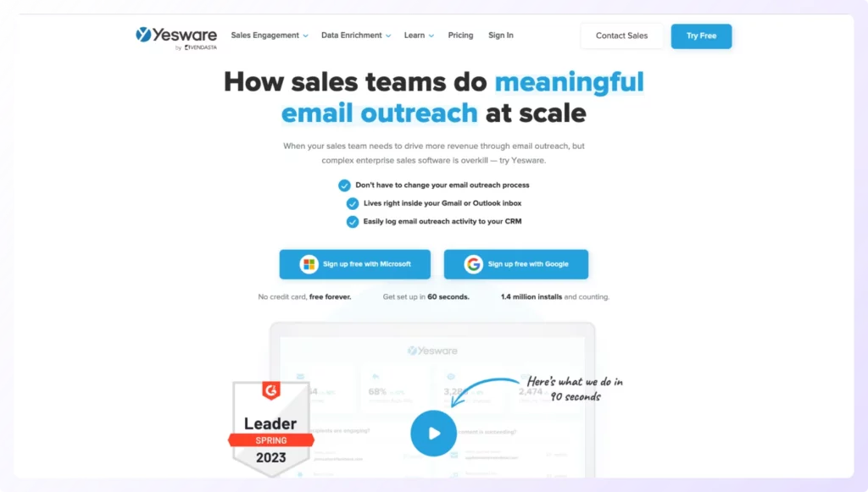Screen dimensions: 868x492
Task: Click checkmark beside email outreach process line
Action: (344, 185)
